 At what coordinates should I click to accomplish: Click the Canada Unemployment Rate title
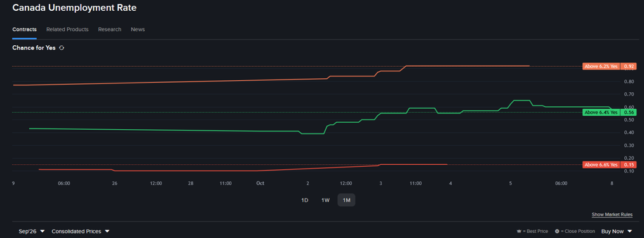coord(74,8)
